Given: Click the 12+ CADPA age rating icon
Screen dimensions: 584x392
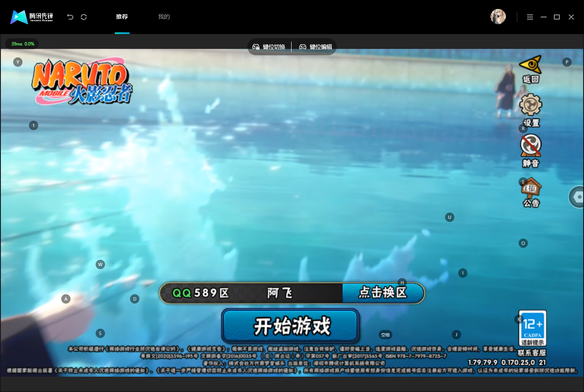Looking at the screenshot, I should click(533, 328).
